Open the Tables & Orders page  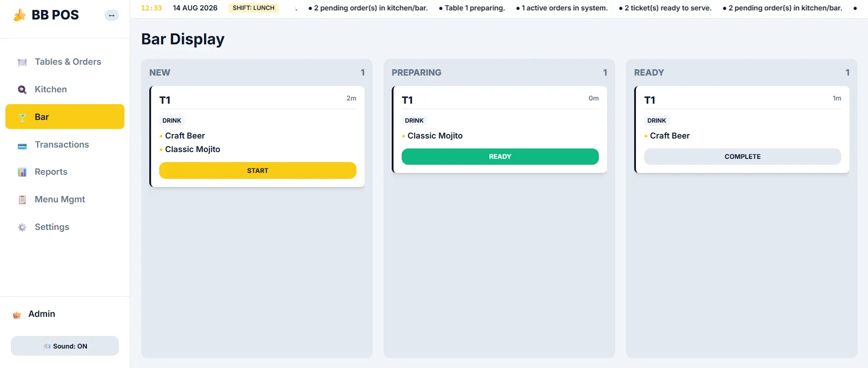pyautogui.click(x=65, y=62)
